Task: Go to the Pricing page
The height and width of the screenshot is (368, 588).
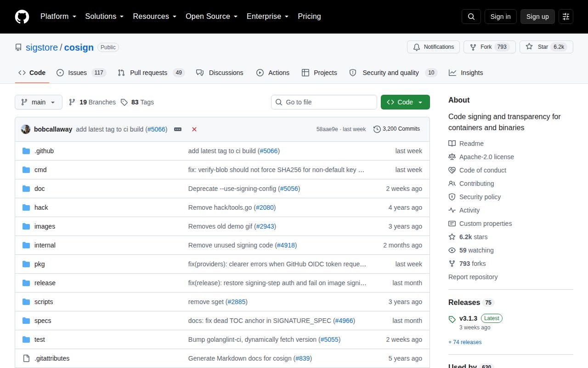Action: click(309, 17)
